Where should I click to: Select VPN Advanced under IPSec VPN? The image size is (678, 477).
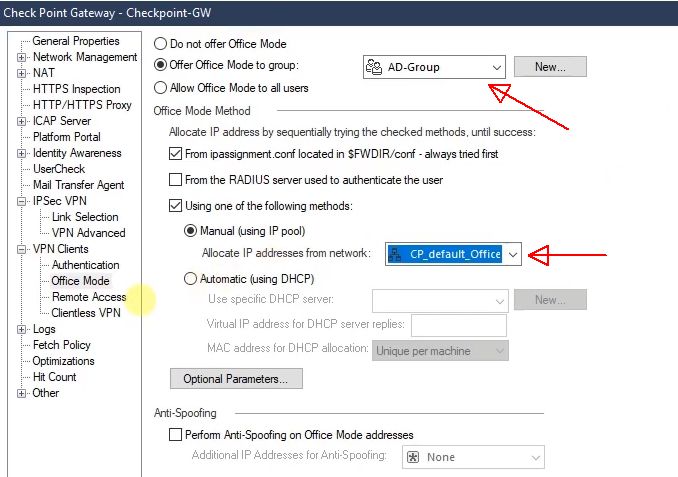[89, 233]
